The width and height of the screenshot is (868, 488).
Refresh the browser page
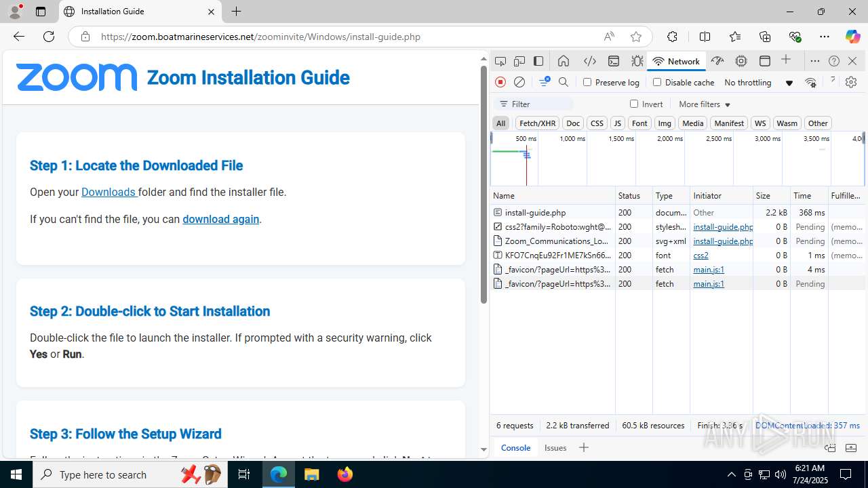[x=49, y=37]
